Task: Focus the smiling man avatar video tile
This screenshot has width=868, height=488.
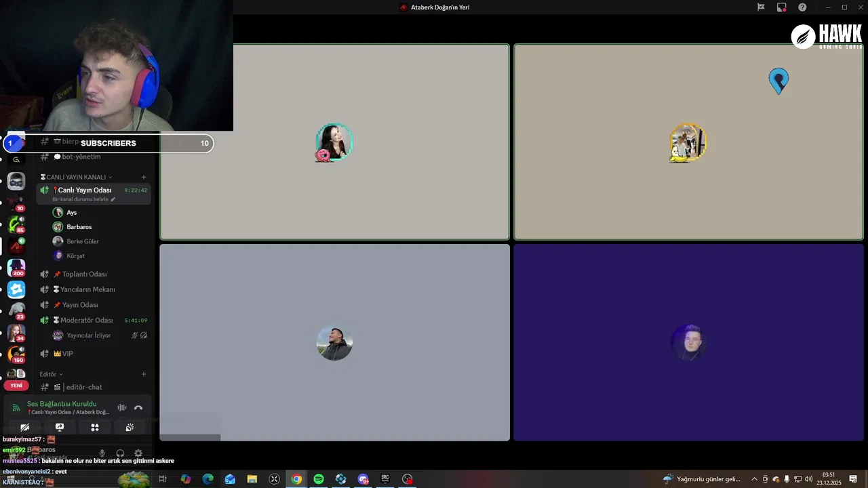Action: (x=334, y=342)
